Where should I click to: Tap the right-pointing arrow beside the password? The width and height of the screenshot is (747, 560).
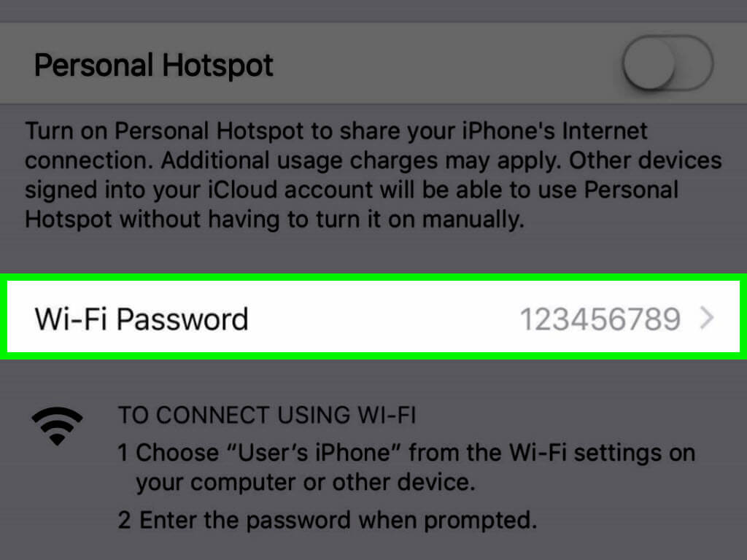(706, 318)
